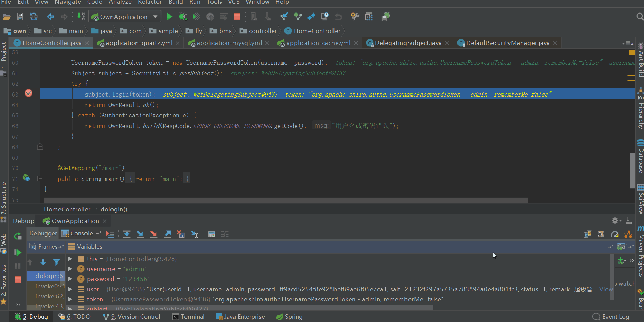
Task: Show more hidden debug sidebar actions
Action: (x=18, y=304)
